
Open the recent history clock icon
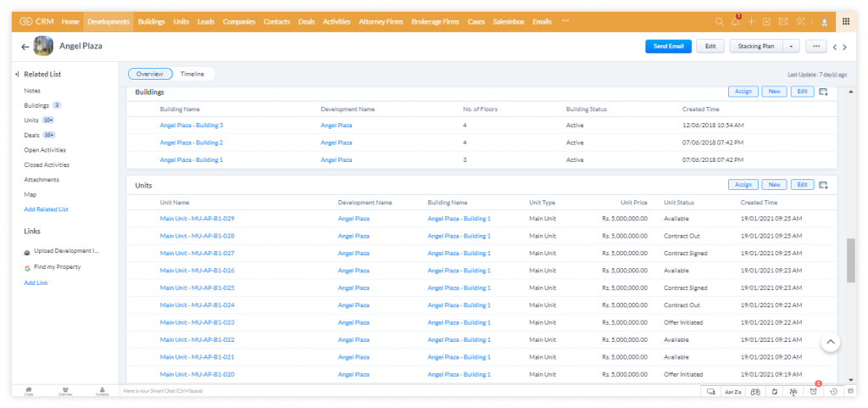(x=834, y=391)
